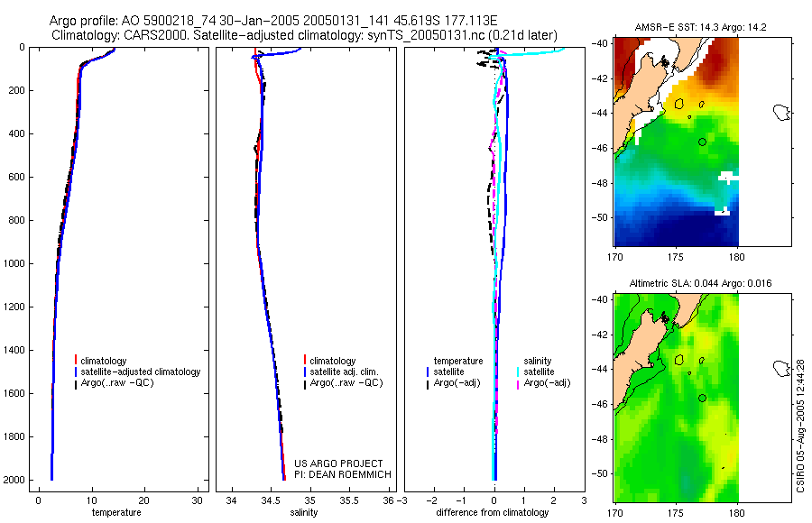Click the island outline east of the SLA map
812x523 pixels.
point(781,369)
